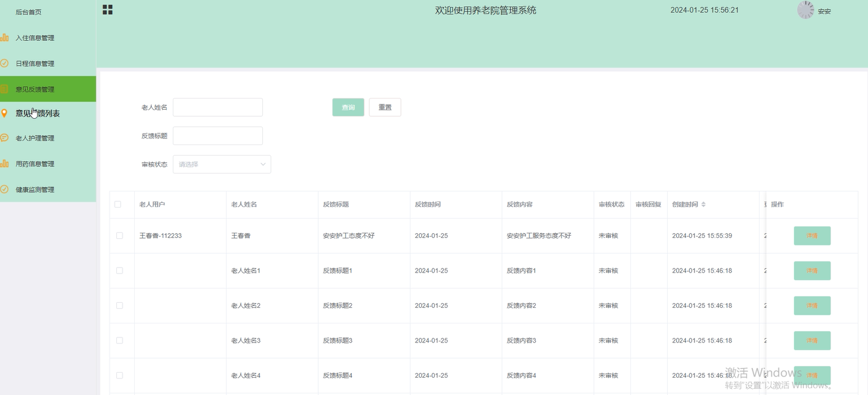Collapse the 意见反馈管理 menu
The height and width of the screenshot is (395, 868).
(48, 89)
